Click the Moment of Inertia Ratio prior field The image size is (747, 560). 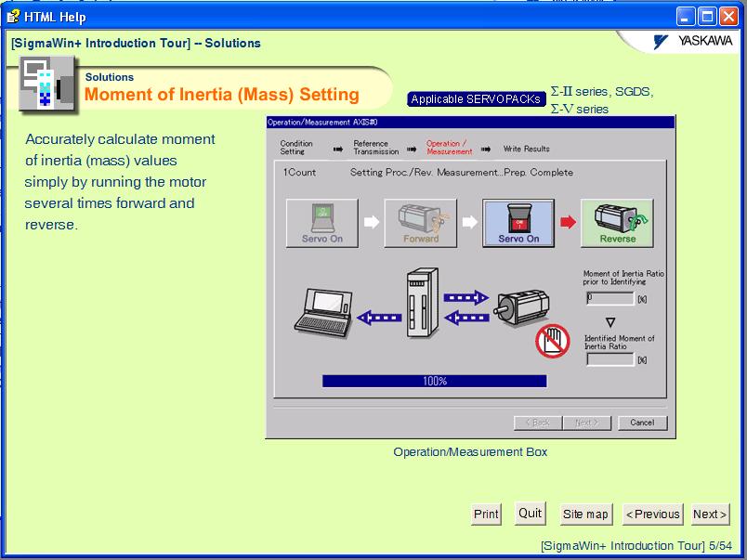tap(610, 298)
